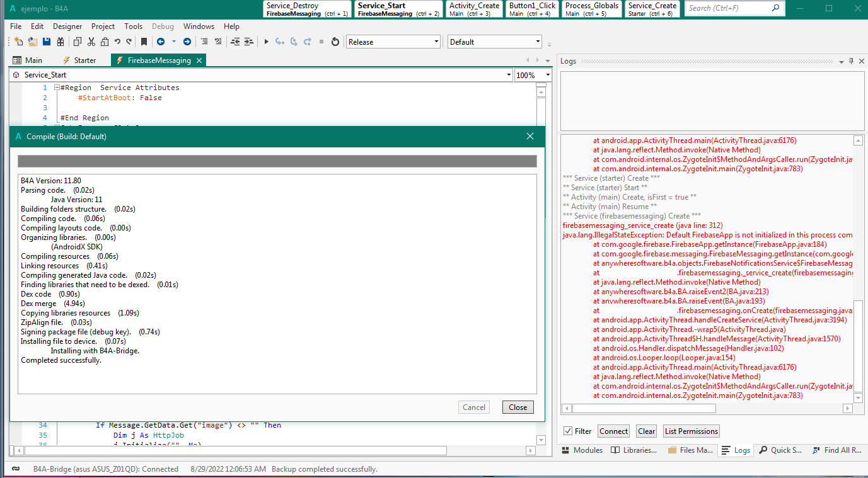The image size is (868, 478).
Task: Open the Libraries tab at bottom right
Action: point(634,450)
